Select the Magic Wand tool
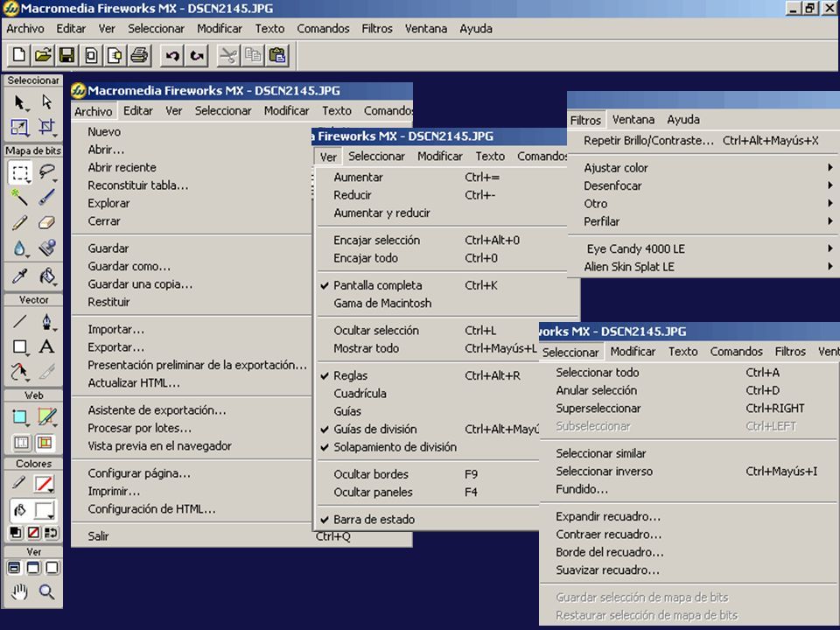This screenshot has width=840, height=630. coord(20,197)
